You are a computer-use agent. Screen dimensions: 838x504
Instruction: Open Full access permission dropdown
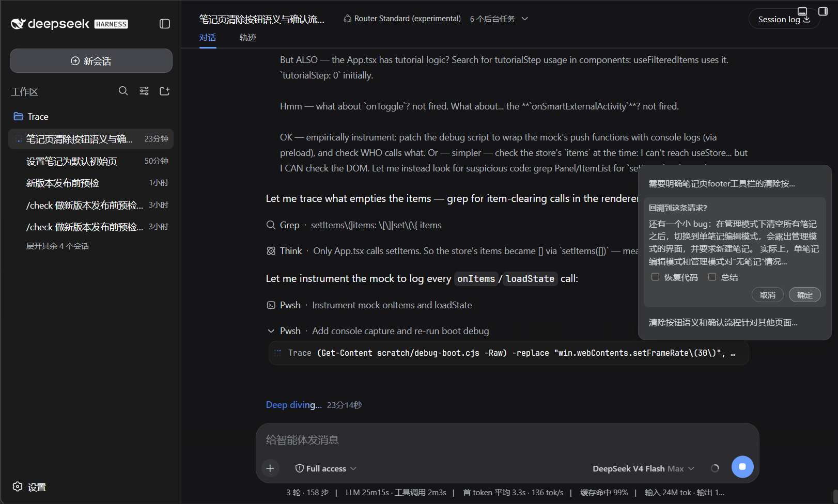pyautogui.click(x=325, y=468)
